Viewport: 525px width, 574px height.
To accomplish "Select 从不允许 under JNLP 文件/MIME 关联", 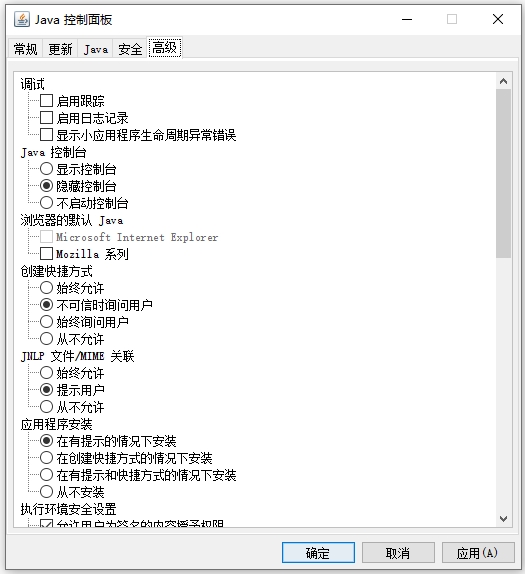I will [x=46, y=407].
